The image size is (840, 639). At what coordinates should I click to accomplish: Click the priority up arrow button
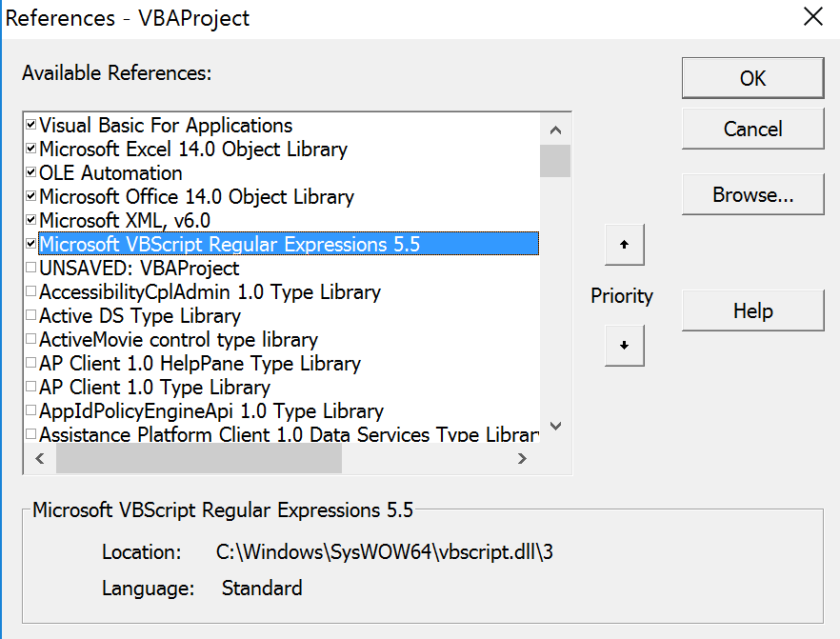pos(624,245)
